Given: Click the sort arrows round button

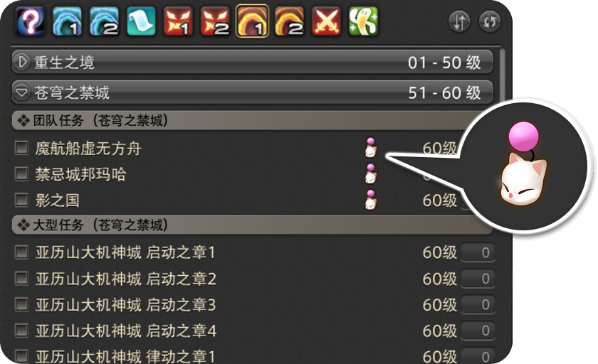Looking at the screenshot, I should tap(459, 22).
